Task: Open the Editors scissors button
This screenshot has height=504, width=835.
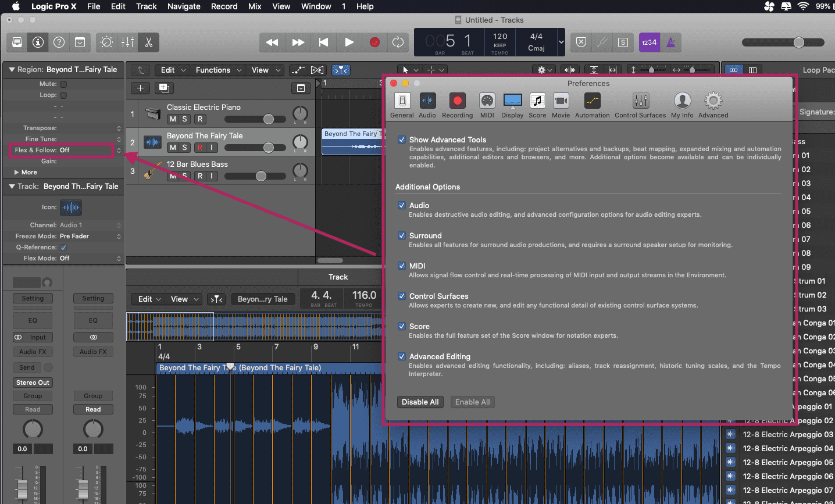Action: click(x=148, y=42)
